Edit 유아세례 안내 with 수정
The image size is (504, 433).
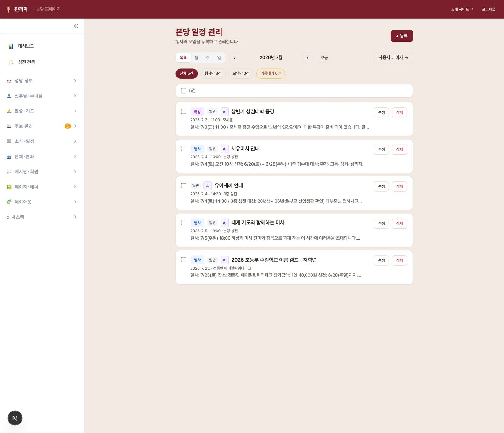[x=381, y=186]
